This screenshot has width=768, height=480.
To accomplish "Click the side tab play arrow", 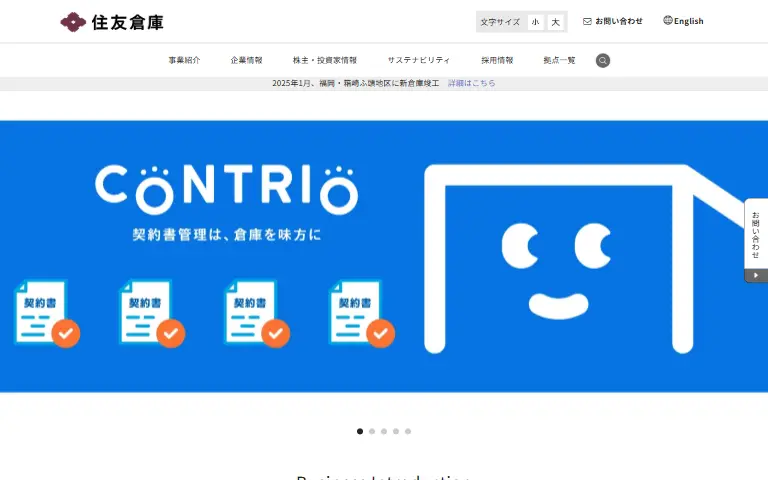I will pos(756,275).
